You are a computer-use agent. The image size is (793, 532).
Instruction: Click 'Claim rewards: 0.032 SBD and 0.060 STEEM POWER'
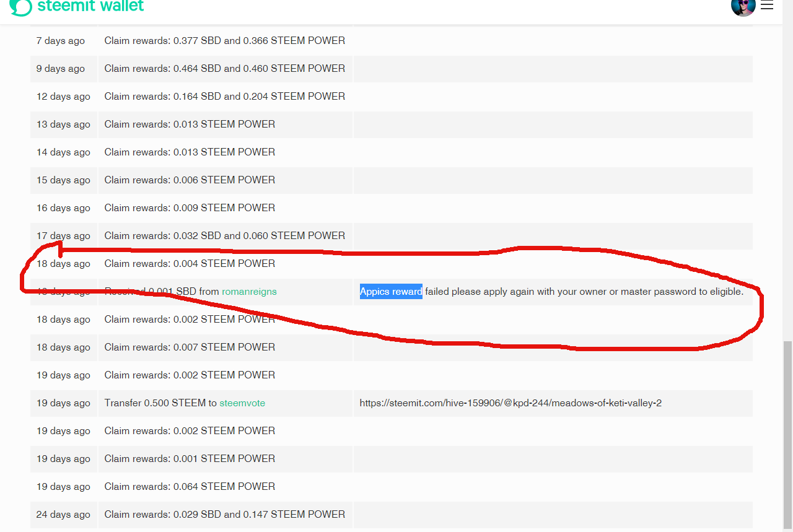click(x=225, y=235)
